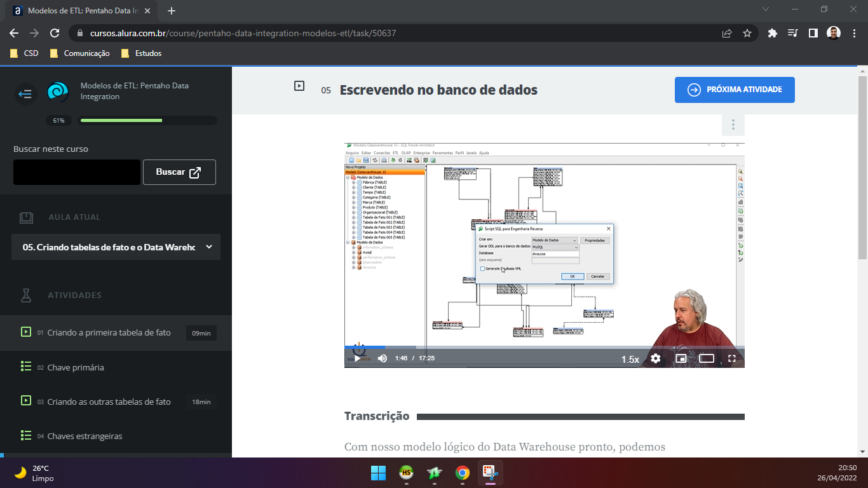Viewport: 868px width, 488px height.
Task: Expand the Aula Atual lesson dropdown
Action: click(x=116, y=247)
